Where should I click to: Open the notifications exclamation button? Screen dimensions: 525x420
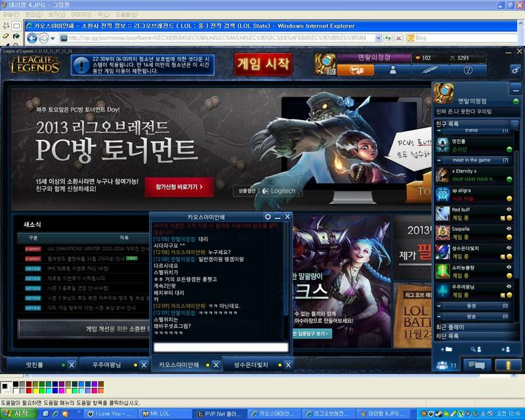(508, 365)
